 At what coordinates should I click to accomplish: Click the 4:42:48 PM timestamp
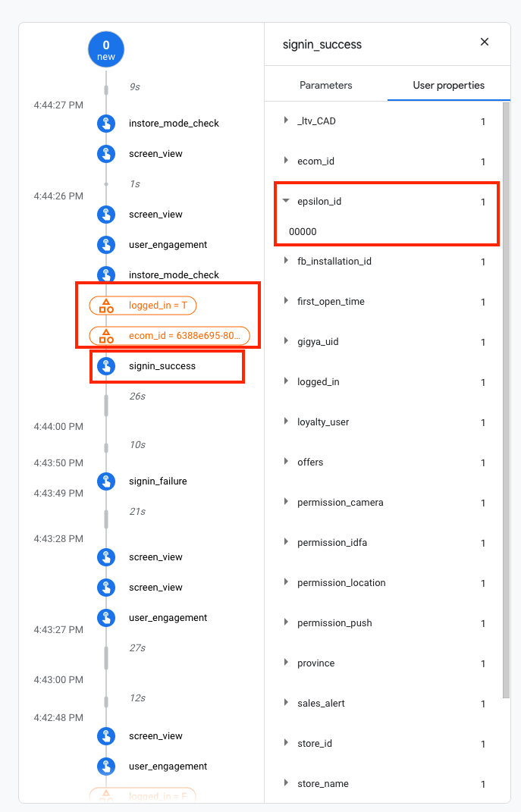58,718
